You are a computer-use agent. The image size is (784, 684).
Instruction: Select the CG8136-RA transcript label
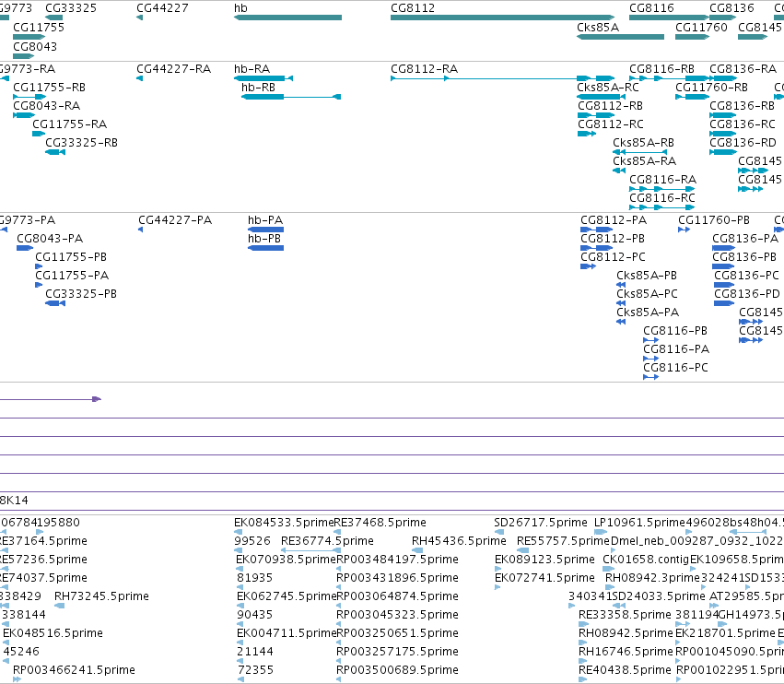[x=743, y=68]
